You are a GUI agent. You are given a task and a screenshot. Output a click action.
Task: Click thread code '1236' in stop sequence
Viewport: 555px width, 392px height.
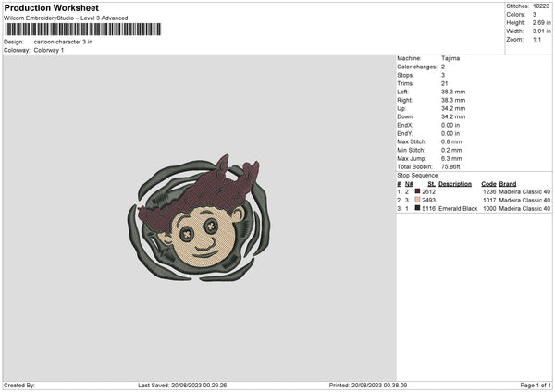click(x=489, y=191)
